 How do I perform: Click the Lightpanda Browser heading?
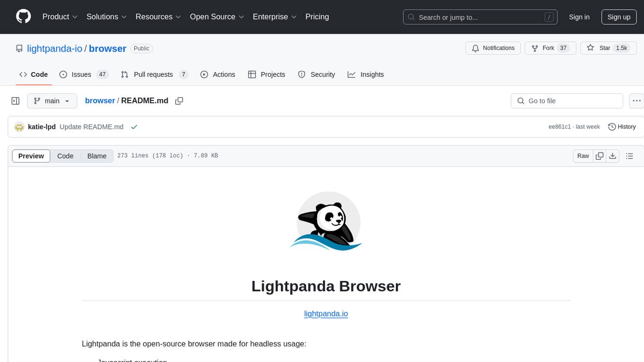point(326,286)
